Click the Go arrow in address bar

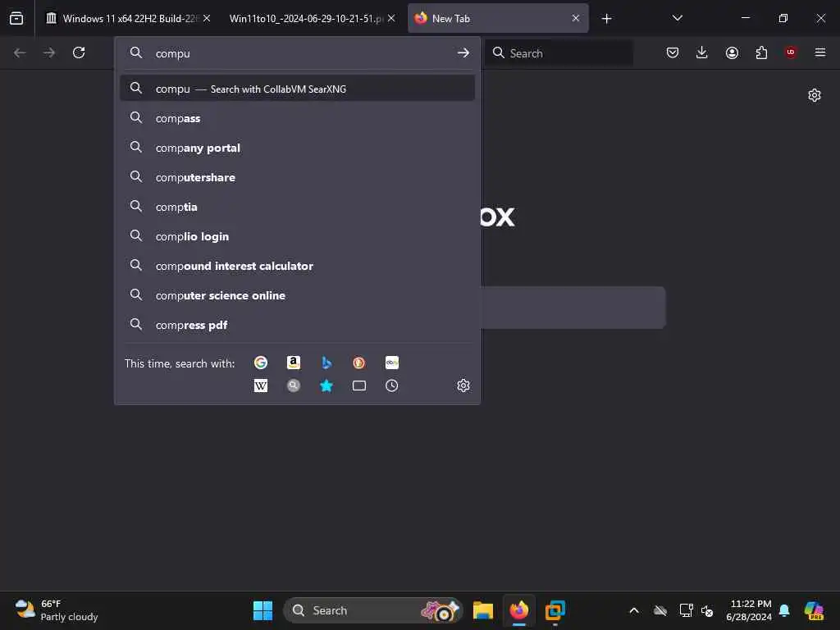point(463,53)
